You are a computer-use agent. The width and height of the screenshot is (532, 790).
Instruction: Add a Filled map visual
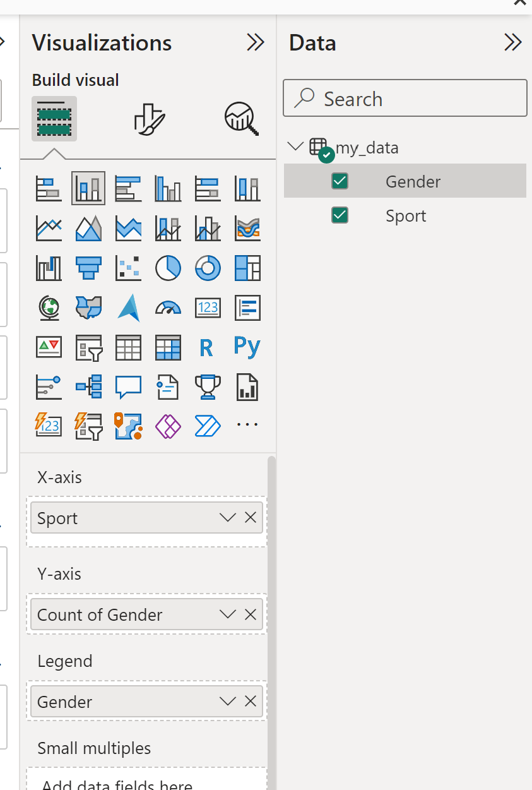click(88, 308)
